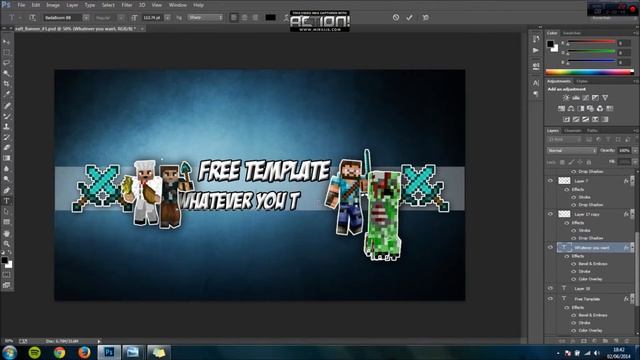
Task: Open the font size dropdown
Action: click(x=167, y=18)
